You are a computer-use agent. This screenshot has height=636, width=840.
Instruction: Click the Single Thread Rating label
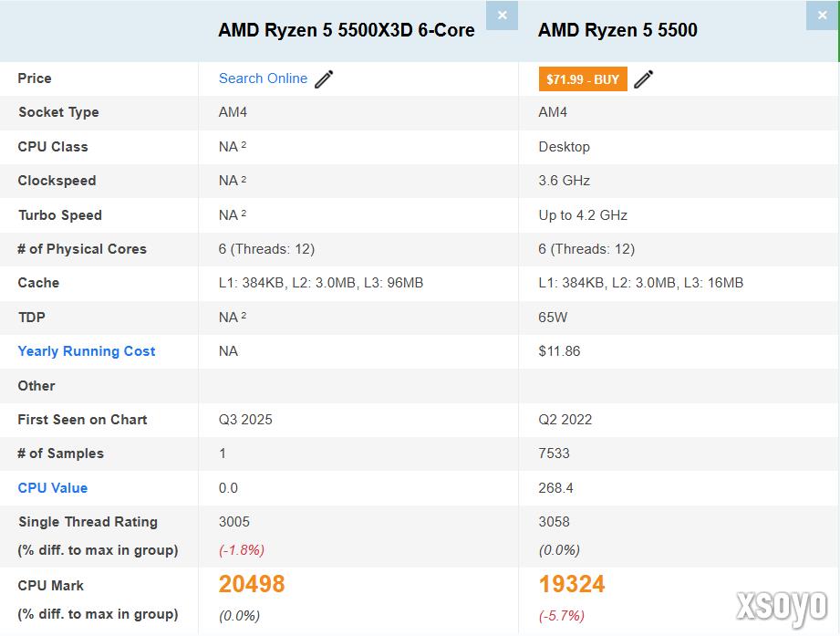[88, 521]
